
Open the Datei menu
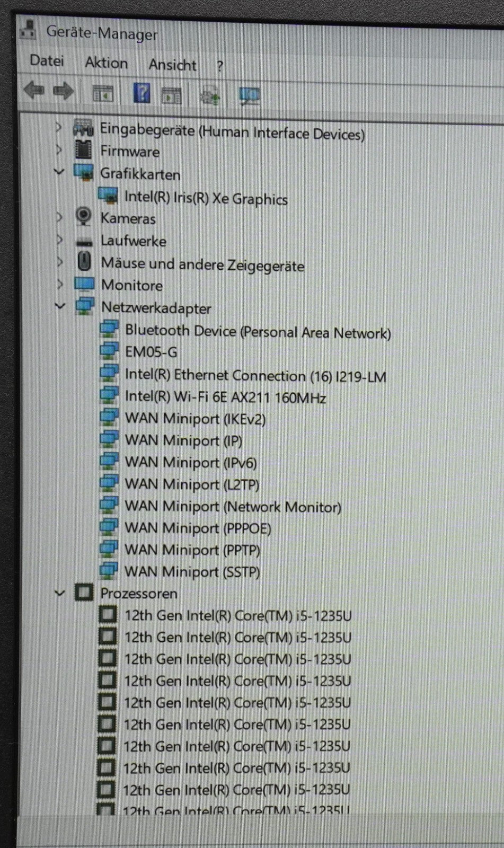pyautogui.click(x=47, y=60)
